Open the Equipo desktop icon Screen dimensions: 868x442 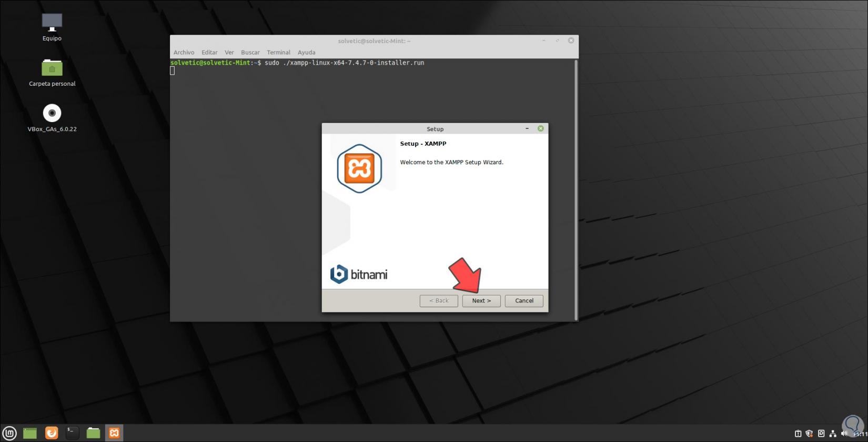click(52, 27)
